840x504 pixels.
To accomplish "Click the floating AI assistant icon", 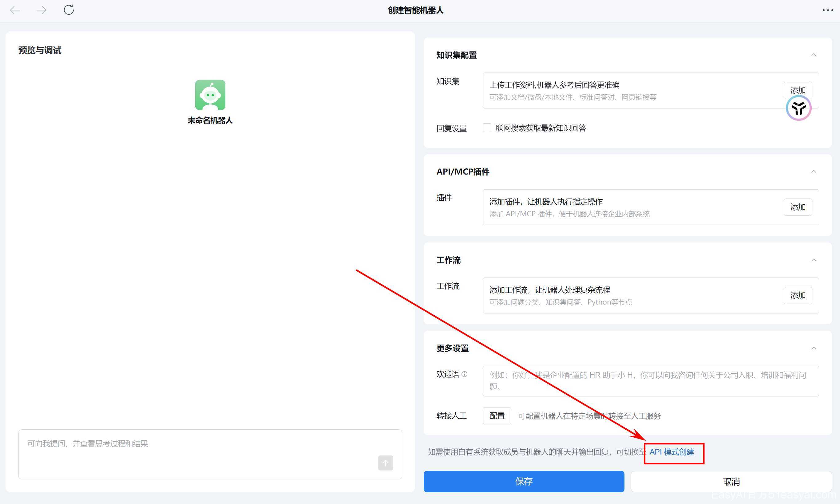I will point(798,108).
